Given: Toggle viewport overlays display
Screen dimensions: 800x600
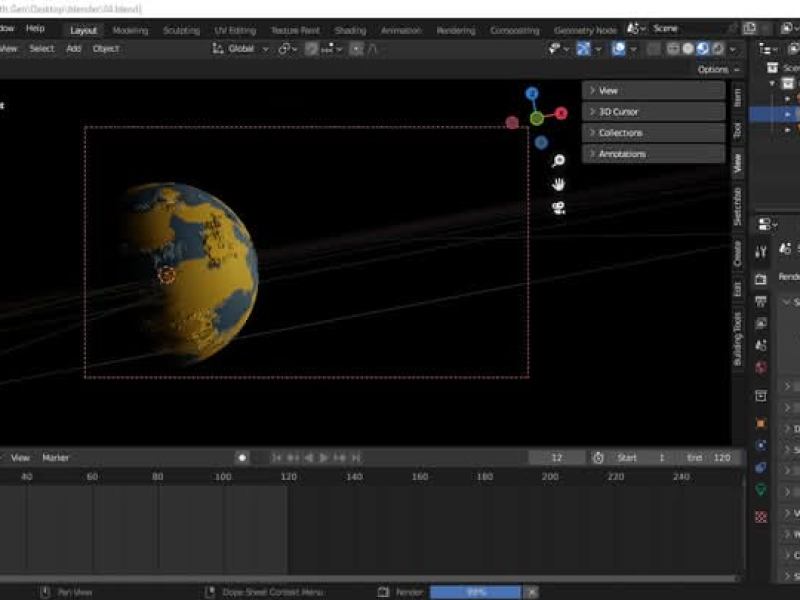Looking at the screenshot, I should pyautogui.click(x=619, y=48).
